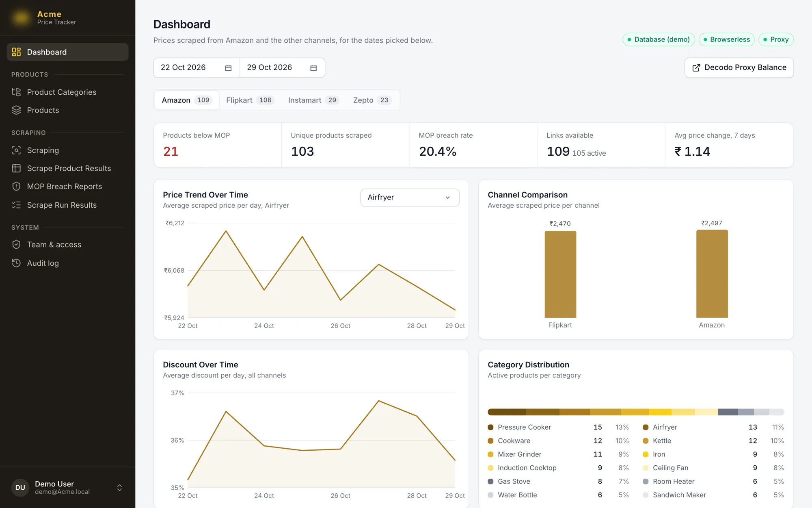Image resolution: width=812 pixels, height=508 pixels.
Task: Click the start date field 22 Oct 2026
Action: pyautogui.click(x=197, y=68)
